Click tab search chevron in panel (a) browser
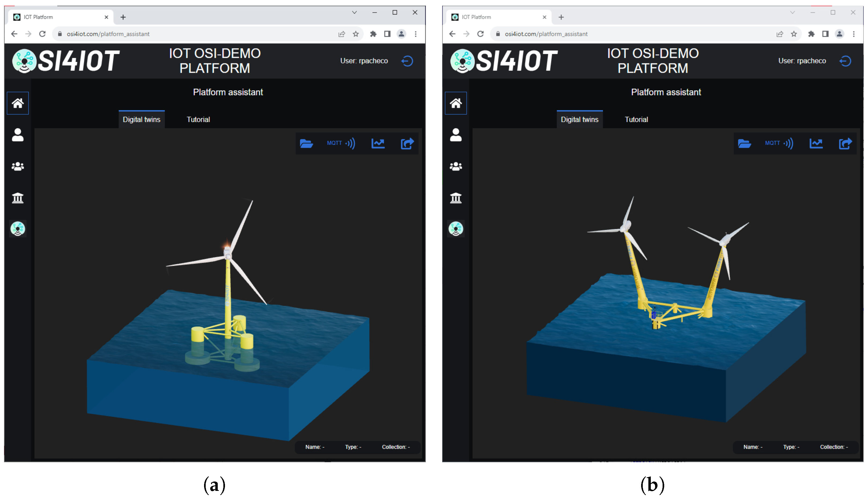Viewport: 868px width, 500px height. click(354, 12)
